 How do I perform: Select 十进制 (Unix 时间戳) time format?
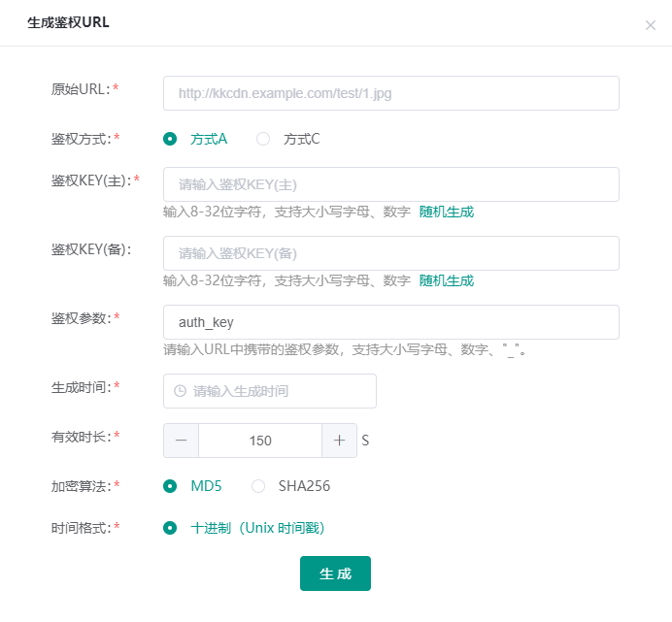tap(171, 528)
